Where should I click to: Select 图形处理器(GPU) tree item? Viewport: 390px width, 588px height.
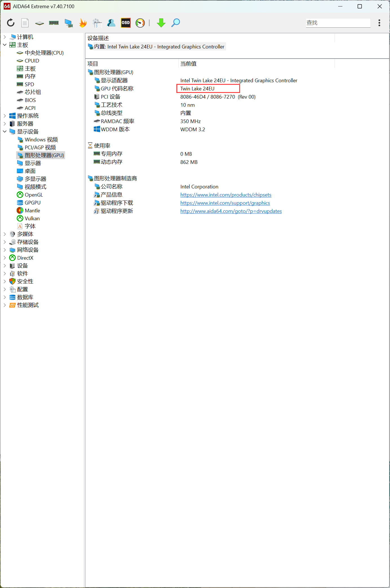click(41, 155)
